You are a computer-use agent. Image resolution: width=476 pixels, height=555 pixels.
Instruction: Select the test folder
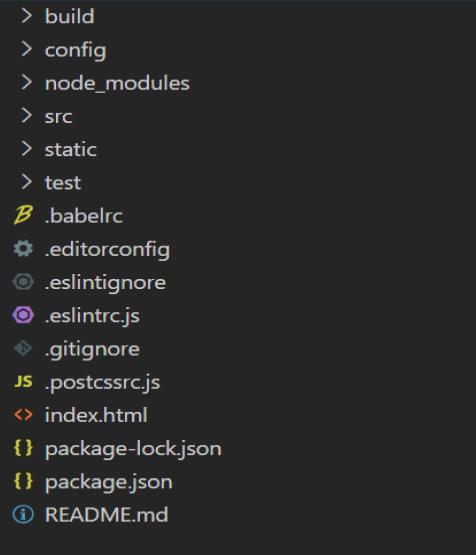[x=63, y=183]
